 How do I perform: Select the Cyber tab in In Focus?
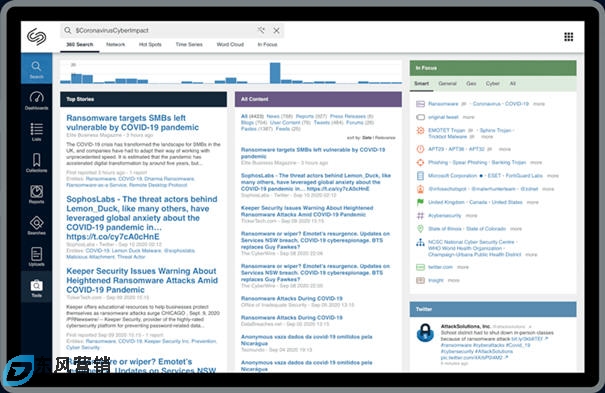click(x=492, y=83)
